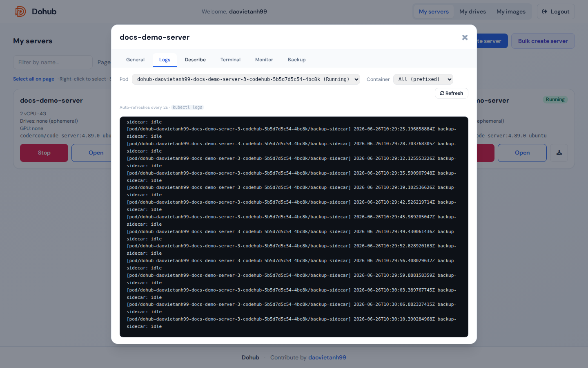Close the docs-demo-server dialog
Image resolution: width=588 pixels, height=368 pixels.
click(465, 37)
